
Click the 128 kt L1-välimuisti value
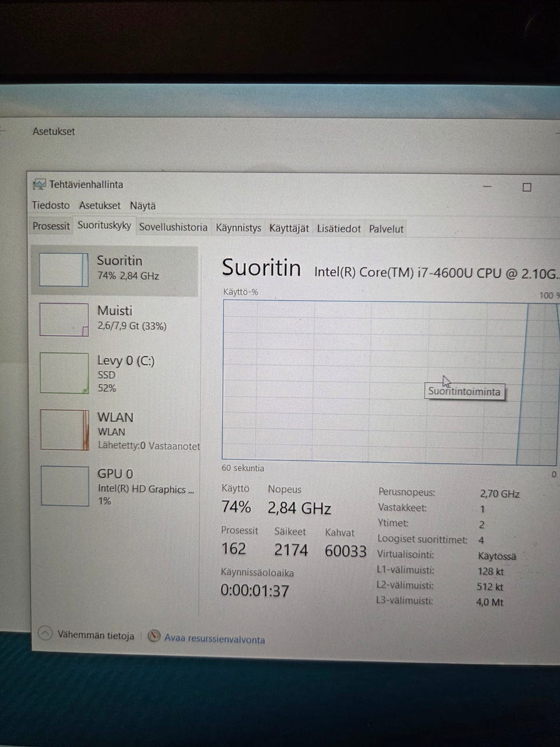pyautogui.click(x=491, y=572)
